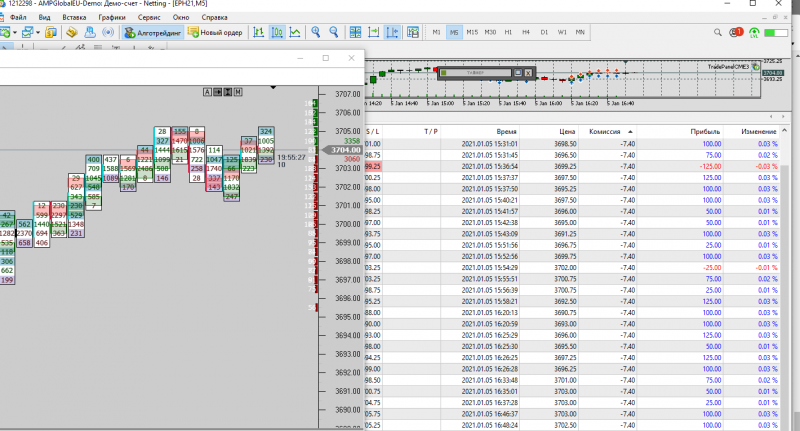
Task: Click the green LVL icon
Action: 754,33
